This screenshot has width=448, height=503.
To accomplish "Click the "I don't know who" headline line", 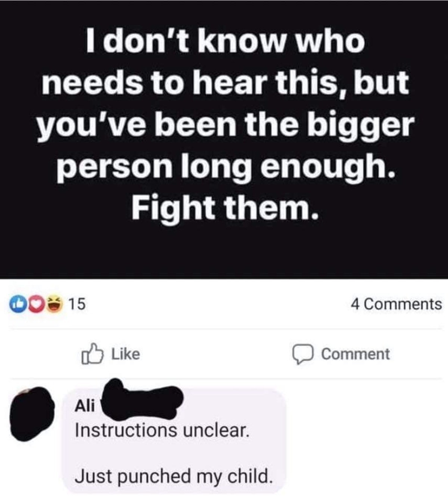I will click(225, 41).
